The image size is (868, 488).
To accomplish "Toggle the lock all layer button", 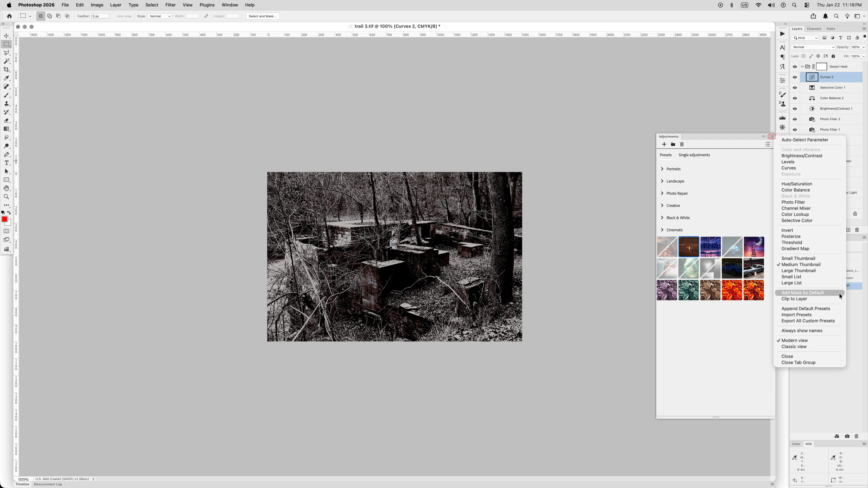I will pos(833,56).
